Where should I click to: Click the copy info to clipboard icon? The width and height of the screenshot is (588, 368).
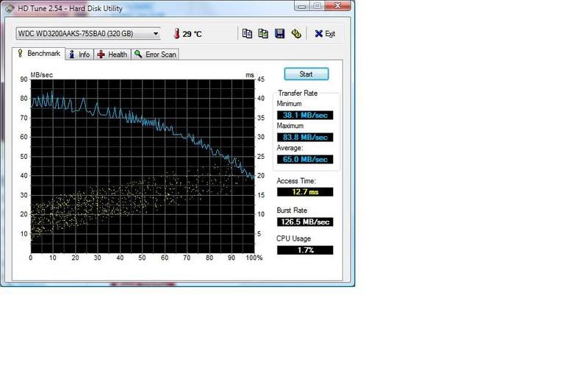[x=247, y=33]
